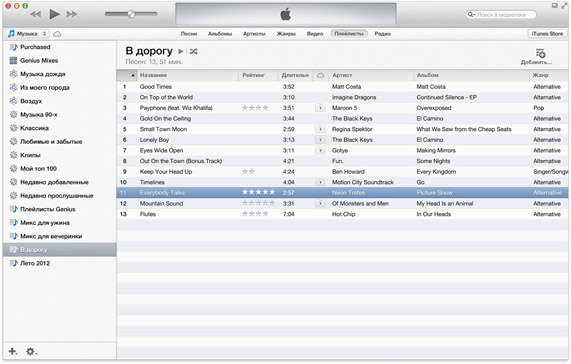The image size is (571, 364).
Task: Open the iTunes Store button
Action: 547,34
